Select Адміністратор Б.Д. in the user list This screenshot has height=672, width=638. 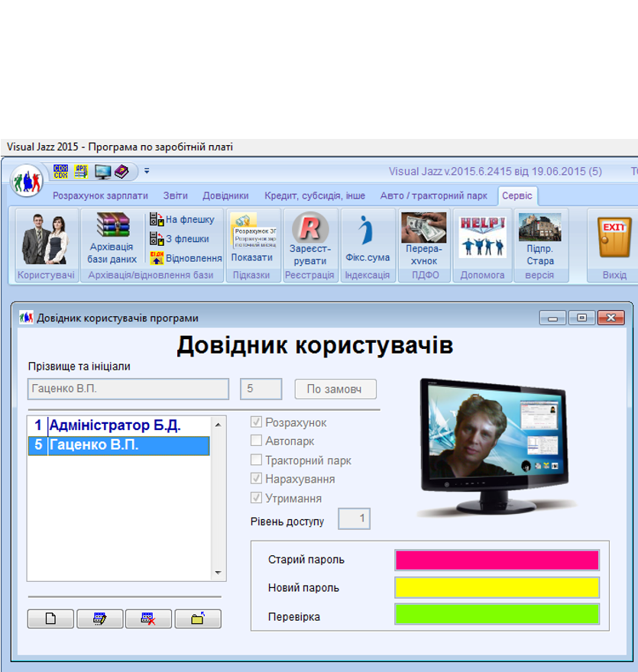coord(115,425)
